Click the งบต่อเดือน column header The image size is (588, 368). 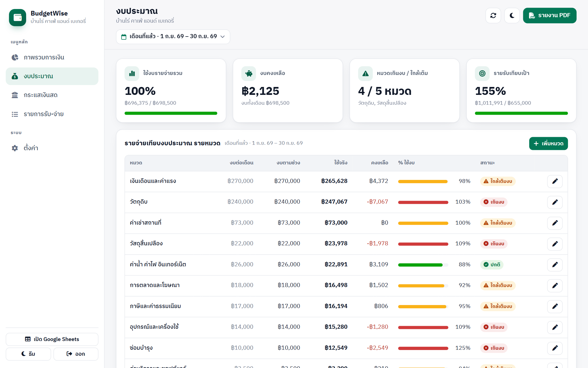[x=241, y=163]
